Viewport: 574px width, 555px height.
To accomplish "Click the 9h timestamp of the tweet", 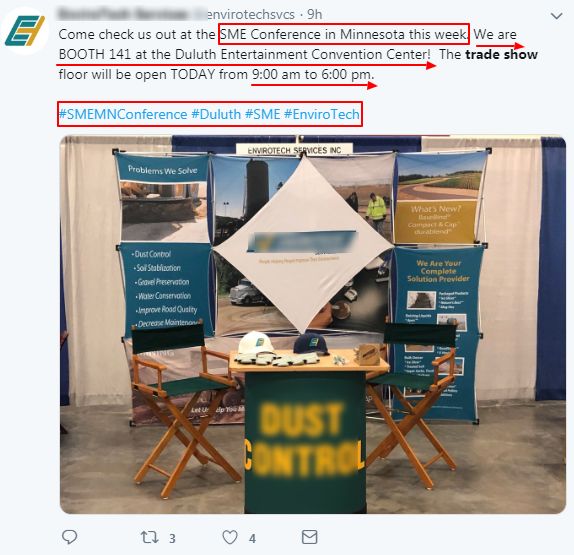I will pyautogui.click(x=314, y=14).
